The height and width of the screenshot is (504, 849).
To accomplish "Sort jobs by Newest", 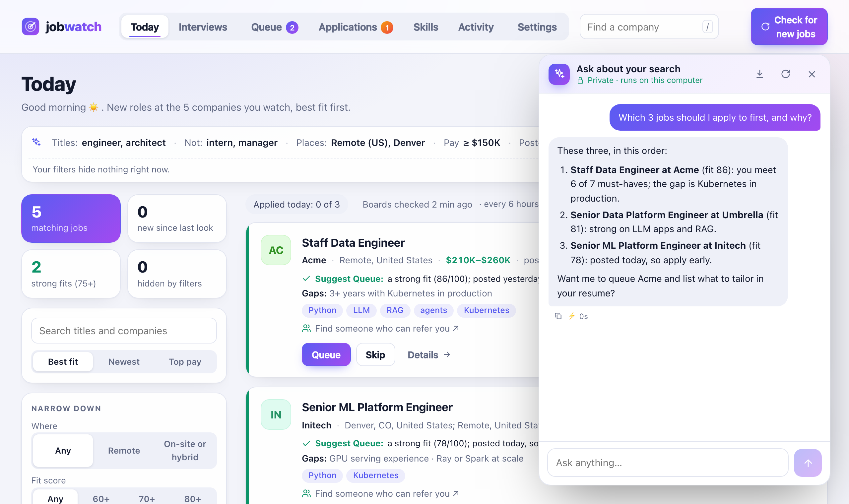I will pyautogui.click(x=124, y=362).
